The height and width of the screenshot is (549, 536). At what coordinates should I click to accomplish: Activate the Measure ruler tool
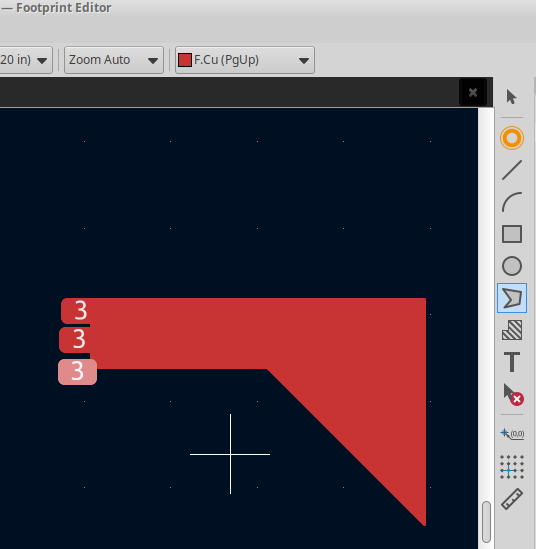pos(512,499)
